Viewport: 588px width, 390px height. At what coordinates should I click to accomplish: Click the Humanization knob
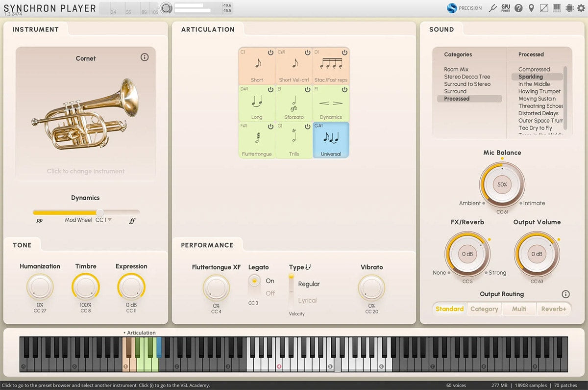tap(40, 287)
